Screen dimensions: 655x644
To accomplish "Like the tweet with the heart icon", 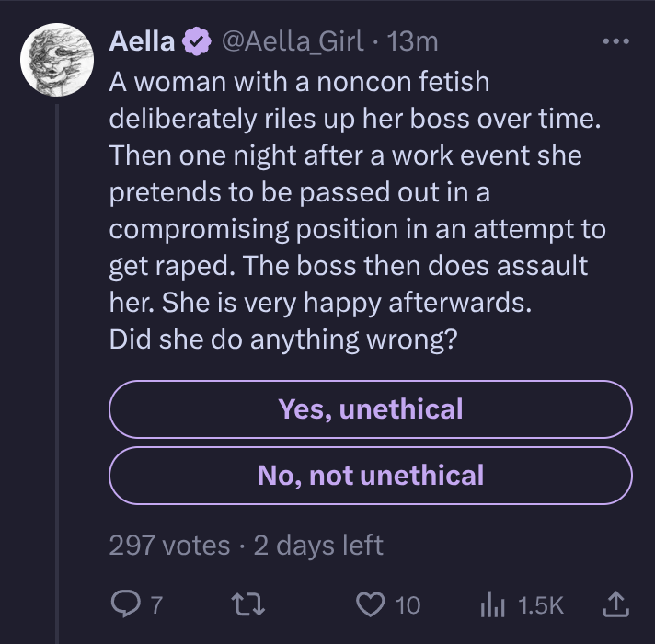I will tap(369, 604).
